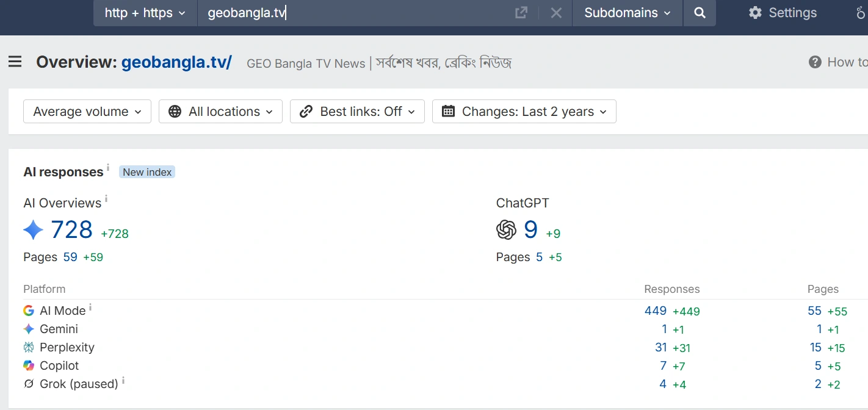This screenshot has height=410, width=868.
Task: Click AI Mode pages 55
Action: [x=814, y=311]
